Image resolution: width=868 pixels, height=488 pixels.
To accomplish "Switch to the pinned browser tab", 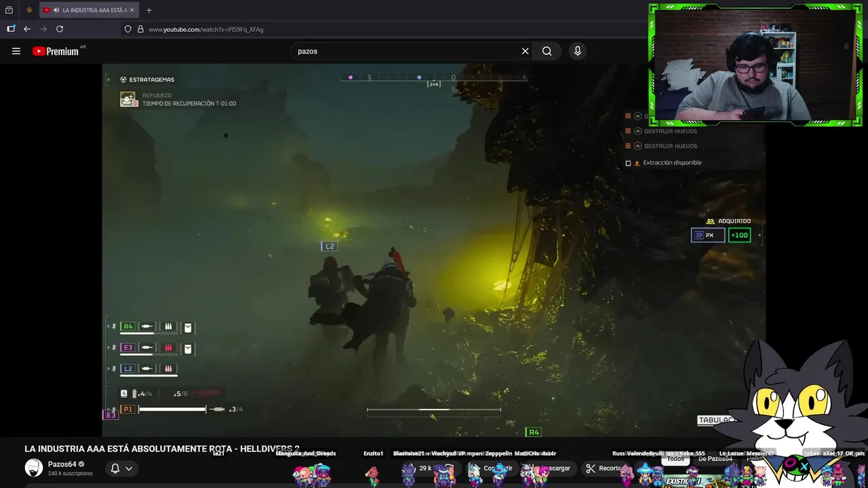I will pyautogui.click(x=29, y=10).
